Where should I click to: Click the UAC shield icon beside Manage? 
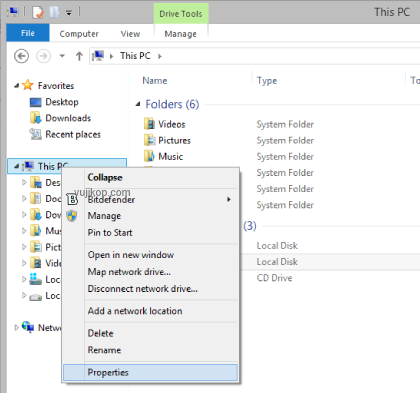point(72,216)
